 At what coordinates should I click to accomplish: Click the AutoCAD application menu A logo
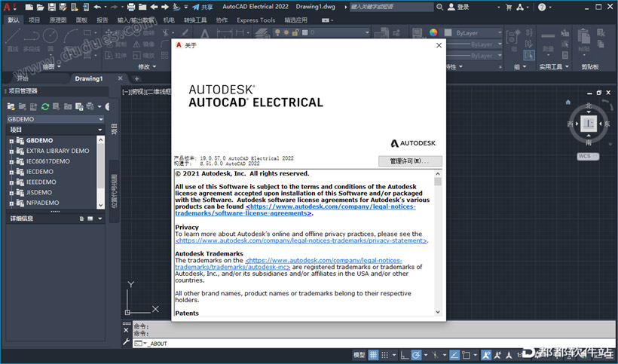pyautogui.click(x=7, y=7)
